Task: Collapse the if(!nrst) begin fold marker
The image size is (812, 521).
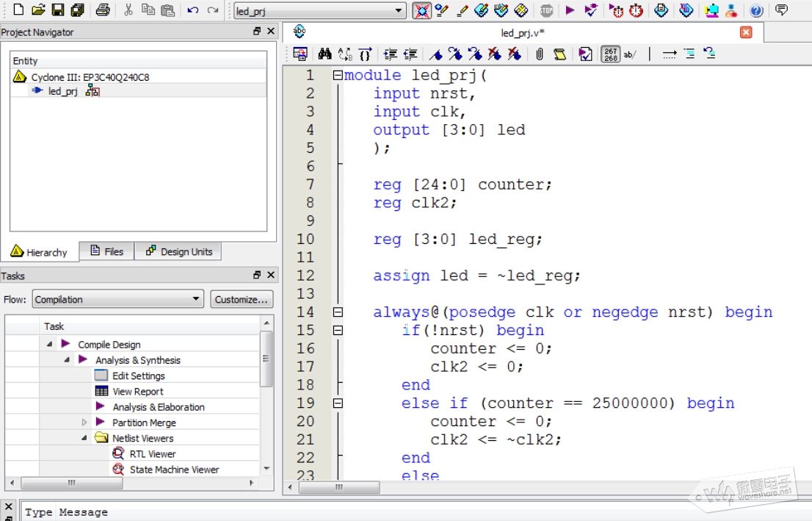Action: tap(338, 330)
